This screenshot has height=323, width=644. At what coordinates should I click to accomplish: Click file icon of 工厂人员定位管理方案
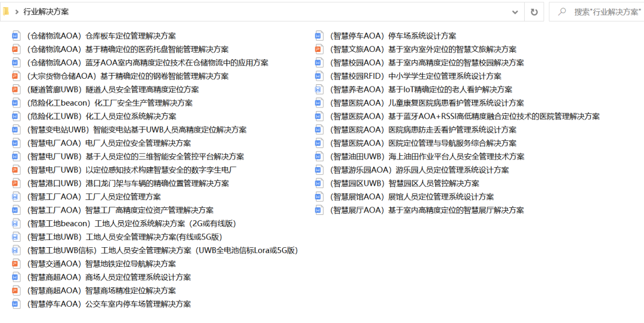[x=16, y=196]
